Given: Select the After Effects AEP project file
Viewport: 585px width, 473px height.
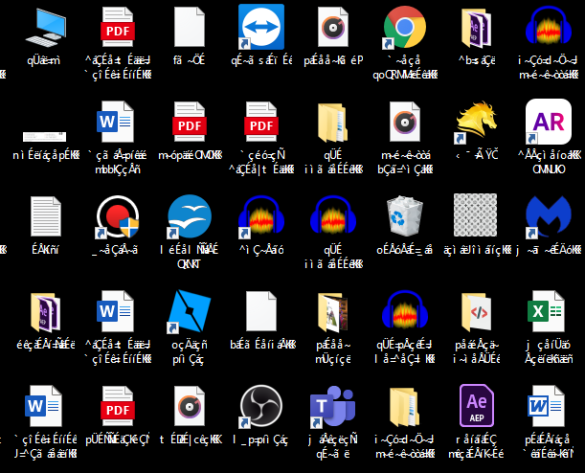Looking at the screenshot, I should pos(476,406).
